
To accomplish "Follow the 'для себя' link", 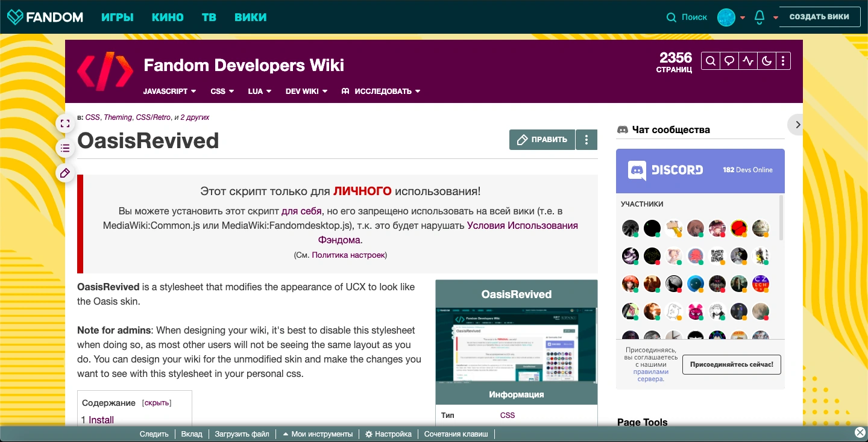I will pos(301,211).
